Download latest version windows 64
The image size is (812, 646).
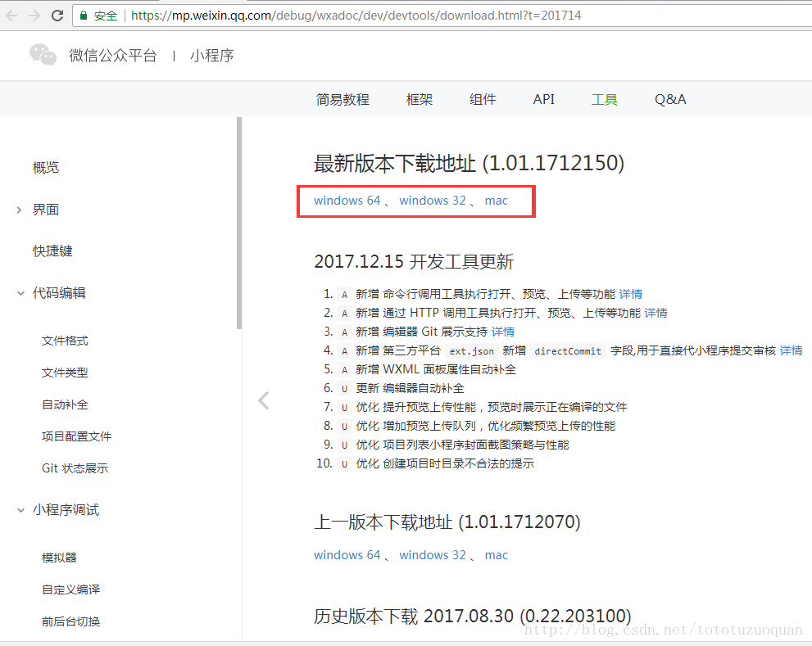coord(347,201)
